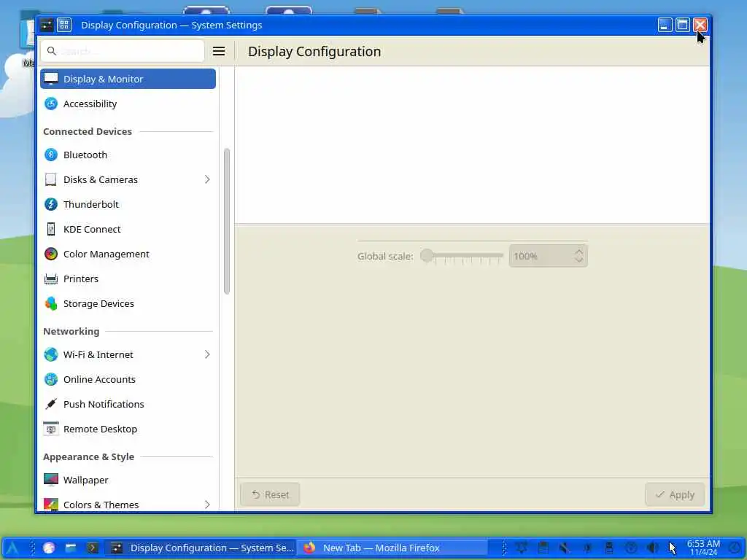
Task: Maximize the System Settings window
Action: (x=682, y=25)
